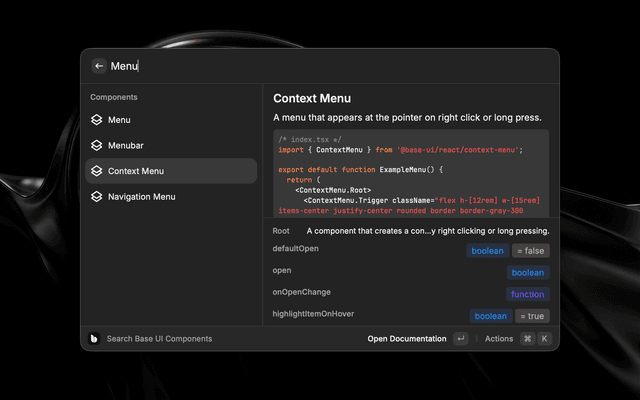Click the Menubar layers icon
Viewport: 640px width, 400px height.
pyautogui.click(x=97, y=145)
